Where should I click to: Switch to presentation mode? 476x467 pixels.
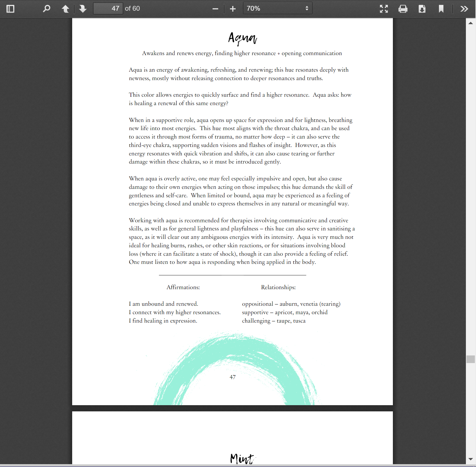[384, 9]
